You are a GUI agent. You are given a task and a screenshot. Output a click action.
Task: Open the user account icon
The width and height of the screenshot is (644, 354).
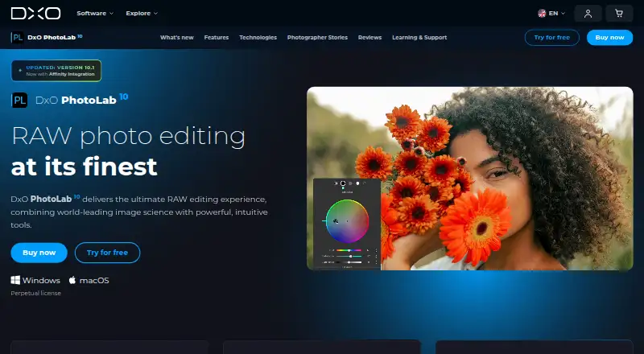[588, 14]
